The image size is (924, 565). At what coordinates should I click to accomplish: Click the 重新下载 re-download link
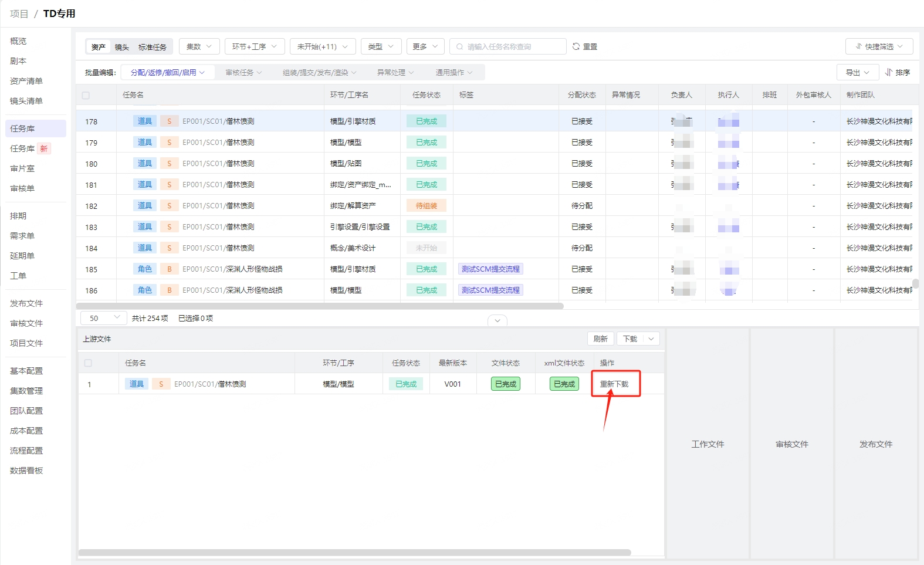coord(614,384)
